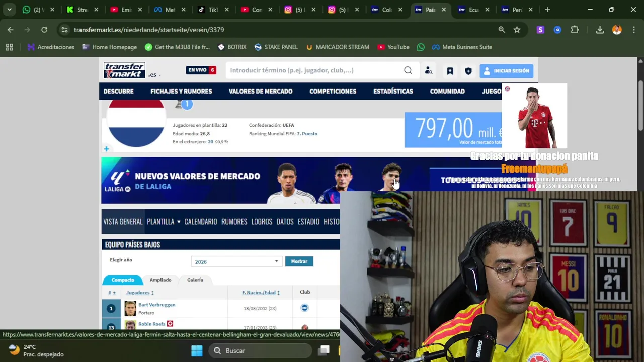Screen dimensions: 644x362
Task: Click the Windows Start button
Action: pyautogui.click(x=197, y=350)
